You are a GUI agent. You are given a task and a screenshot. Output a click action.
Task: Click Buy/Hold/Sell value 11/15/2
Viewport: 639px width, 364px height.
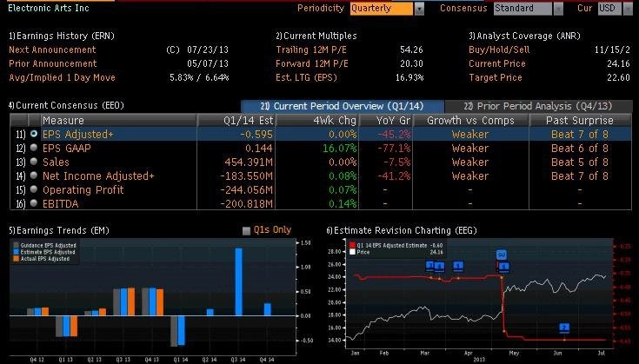pos(612,50)
